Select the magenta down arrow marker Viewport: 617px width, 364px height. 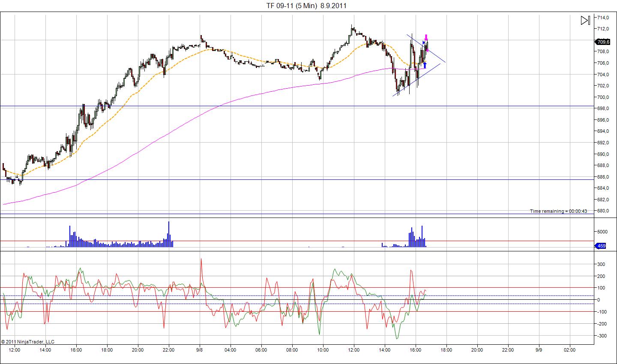point(426,37)
